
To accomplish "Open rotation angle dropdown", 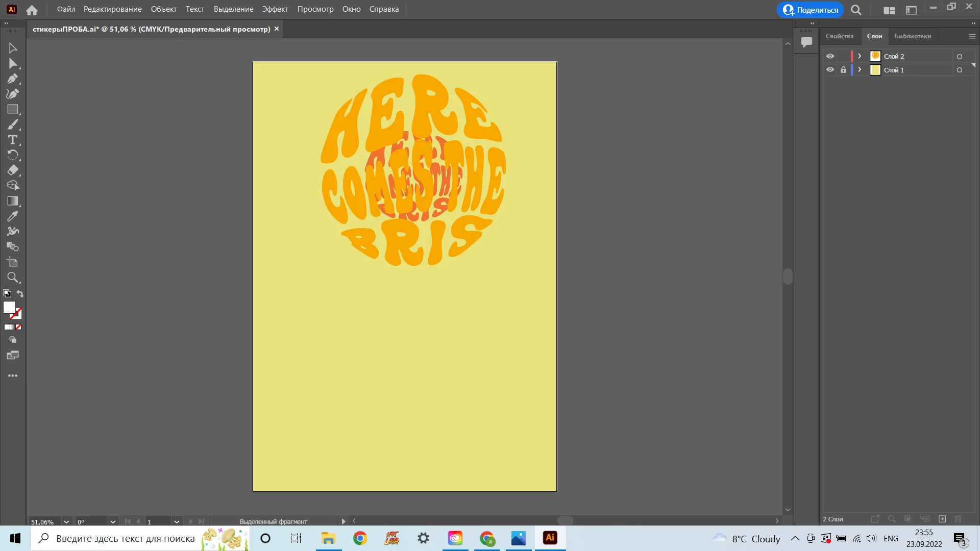I will pos(113,521).
